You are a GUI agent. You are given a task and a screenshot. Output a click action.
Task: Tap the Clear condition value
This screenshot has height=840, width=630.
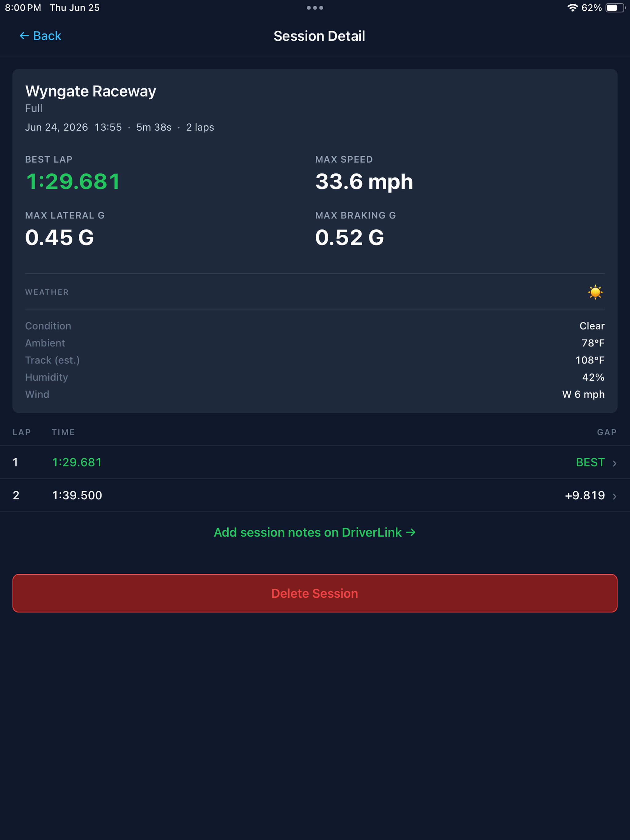coord(592,326)
